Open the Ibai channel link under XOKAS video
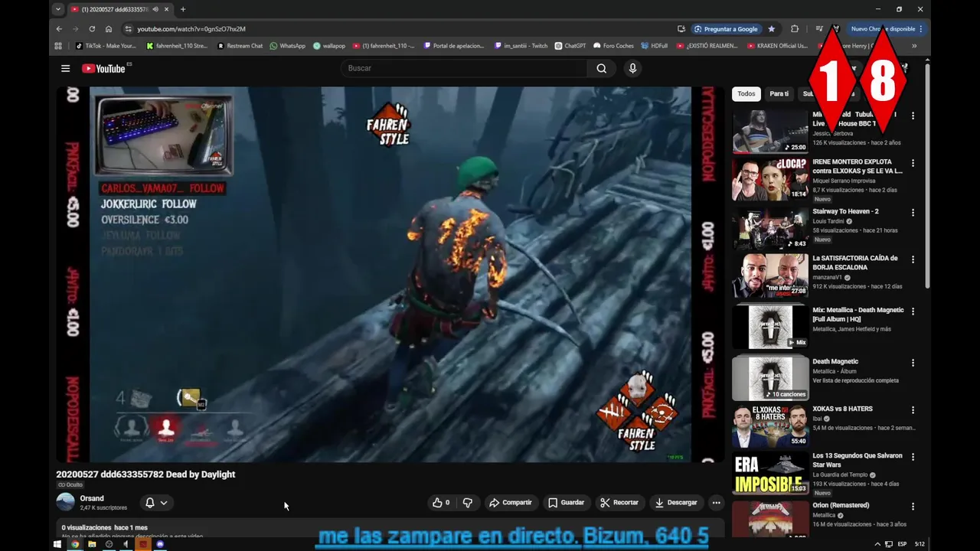980x551 pixels. (x=818, y=419)
